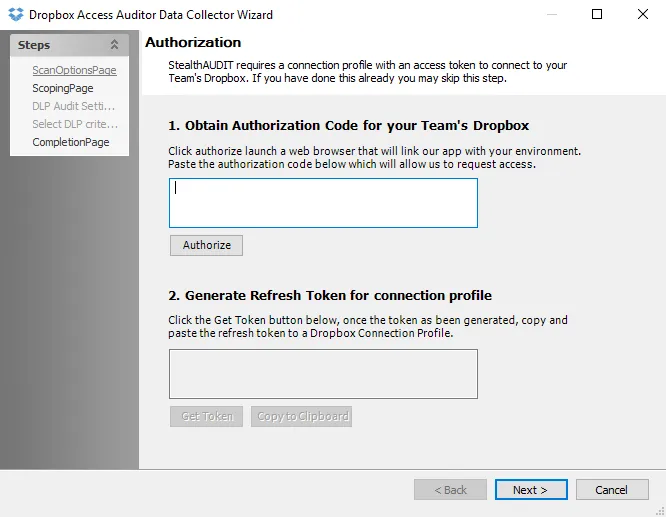The width and height of the screenshot is (666, 517).
Task: Click the '1. Obtain Authorization Code' heading
Action: pos(349,125)
